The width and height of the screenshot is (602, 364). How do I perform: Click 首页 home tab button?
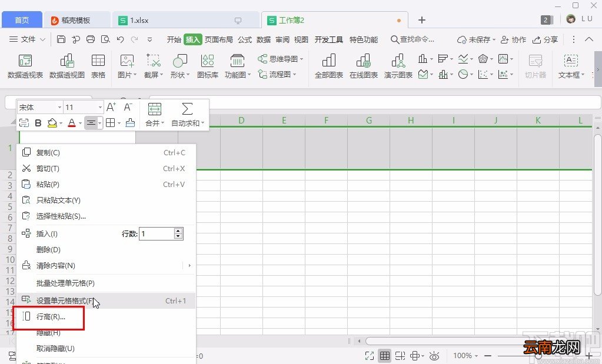[x=22, y=20]
